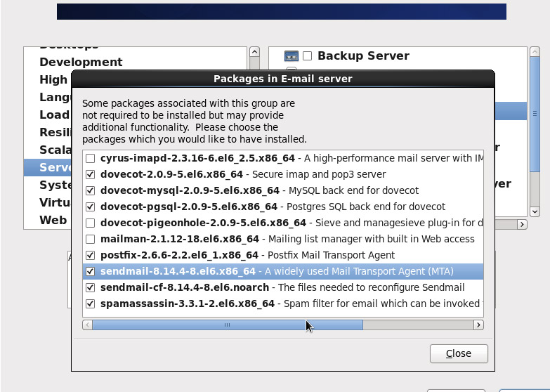
Task: Select 'Mailing list manager' mailman row
Action: point(283,239)
